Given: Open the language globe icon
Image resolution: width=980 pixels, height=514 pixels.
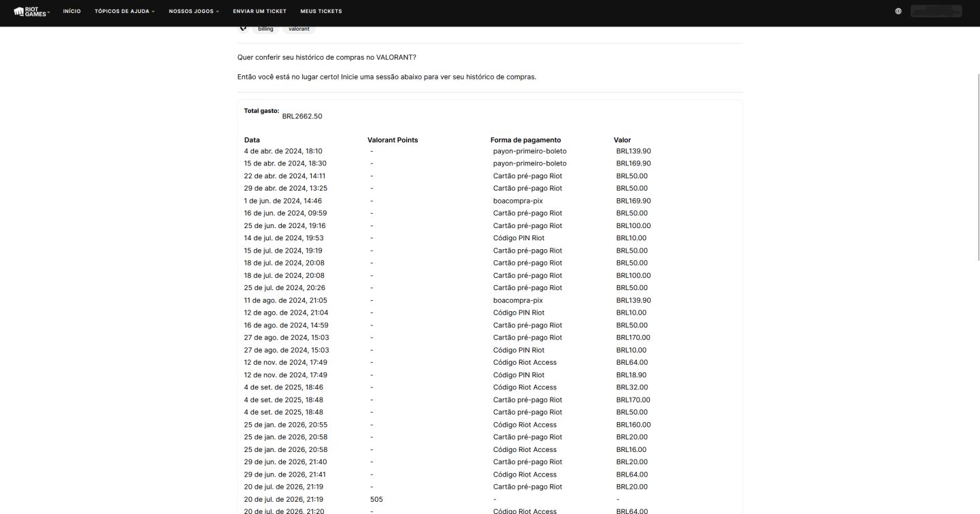Looking at the screenshot, I should pyautogui.click(x=898, y=11).
